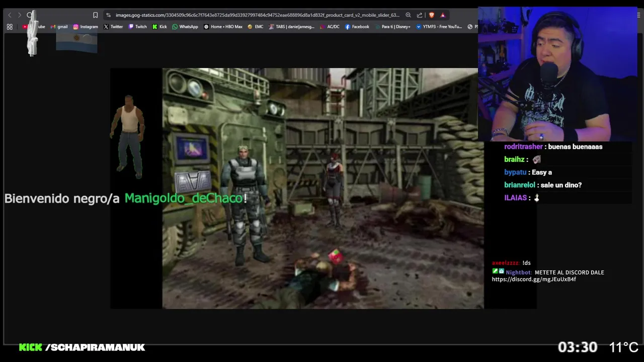Image resolution: width=644 pixels, height=362 pixels.
Task: Go back with the browser back arrow
Action: point(9,15)
